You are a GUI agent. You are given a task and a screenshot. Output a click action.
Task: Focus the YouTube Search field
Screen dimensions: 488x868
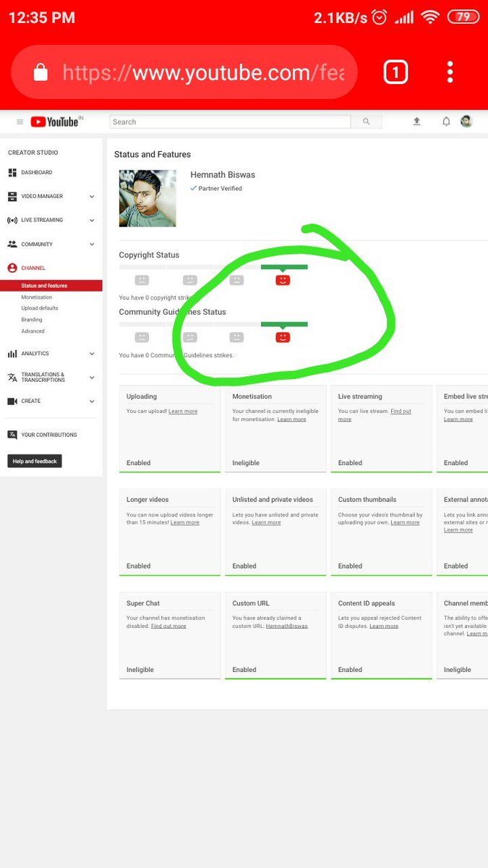[230, 122]
